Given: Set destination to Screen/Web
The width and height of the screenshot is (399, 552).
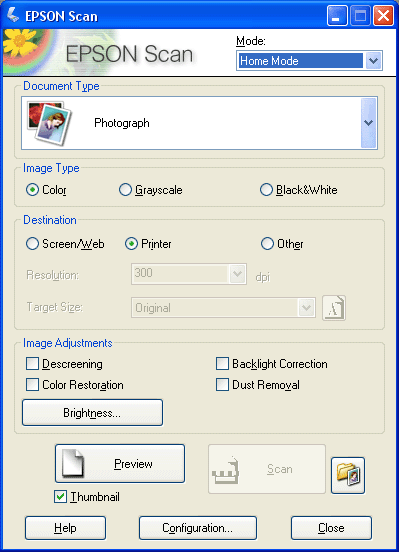Looking at the screenshot, I should [x=65, y=244].
